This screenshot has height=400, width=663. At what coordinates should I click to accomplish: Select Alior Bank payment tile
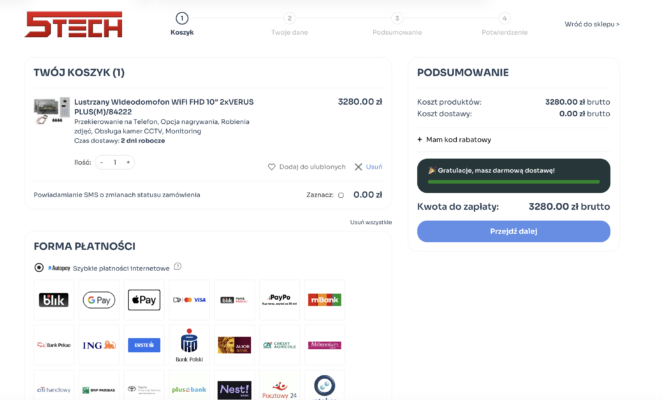235,345
